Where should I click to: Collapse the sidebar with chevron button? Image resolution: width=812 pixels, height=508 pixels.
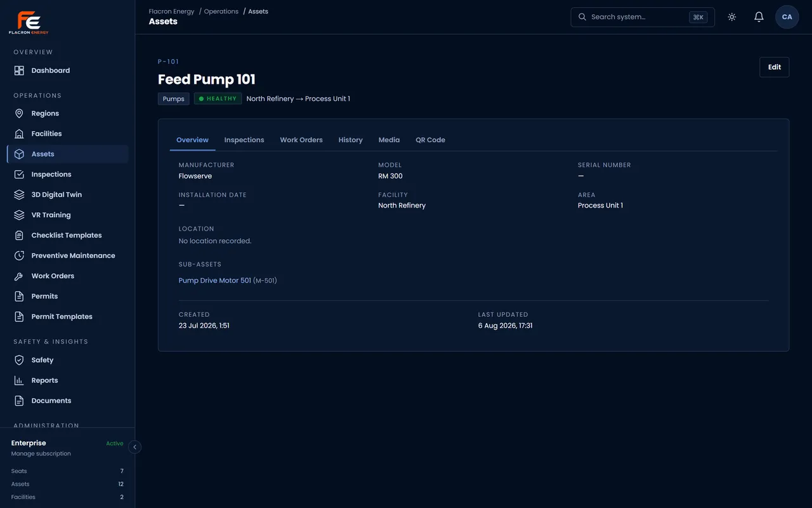134,447
